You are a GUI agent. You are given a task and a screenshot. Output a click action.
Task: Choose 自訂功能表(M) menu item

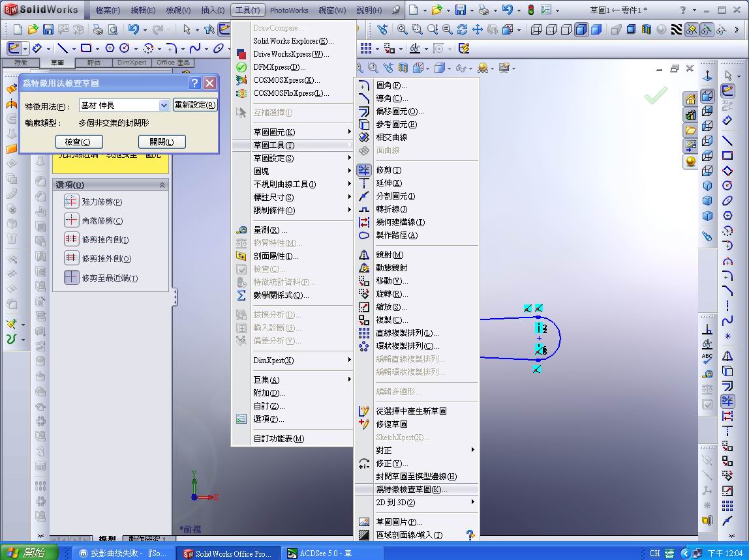292,438
